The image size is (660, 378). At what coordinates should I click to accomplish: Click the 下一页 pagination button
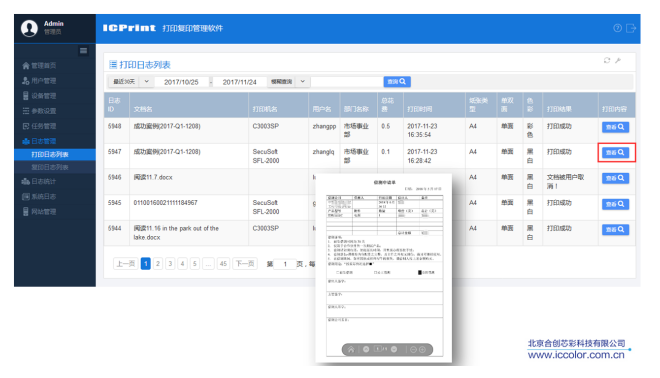pyautogui.click(x=245, y=264)
